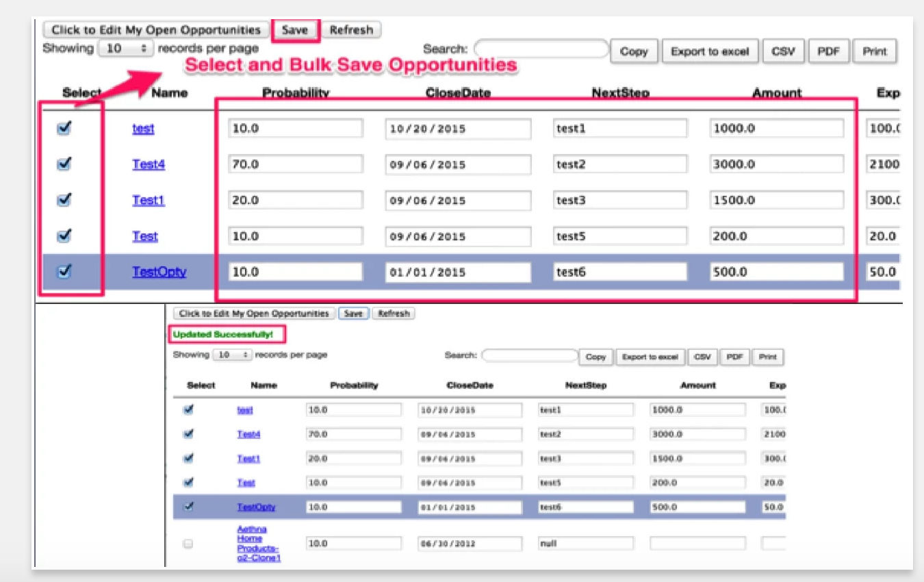
Task: Click Refresh button in the lower view
Action: tap(394, 314)
